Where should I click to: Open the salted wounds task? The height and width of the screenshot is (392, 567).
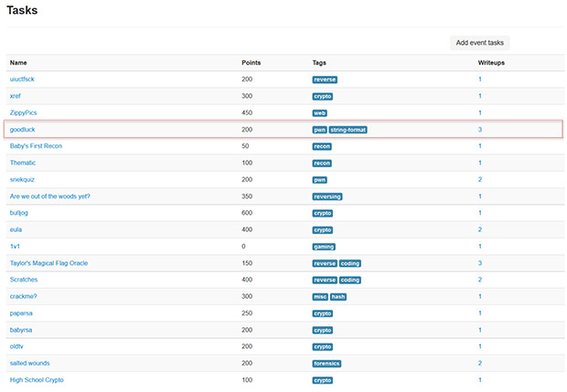29,363
